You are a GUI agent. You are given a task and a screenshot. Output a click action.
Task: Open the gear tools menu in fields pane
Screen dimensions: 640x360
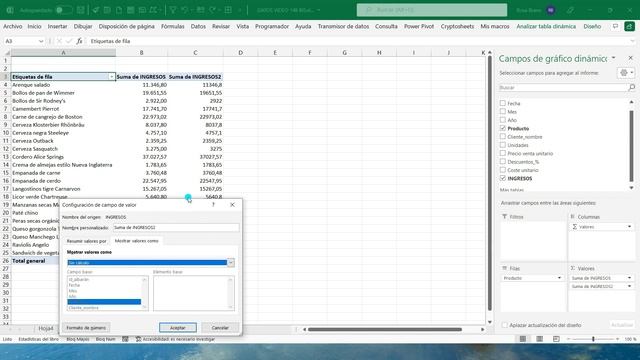coord(626,73)
